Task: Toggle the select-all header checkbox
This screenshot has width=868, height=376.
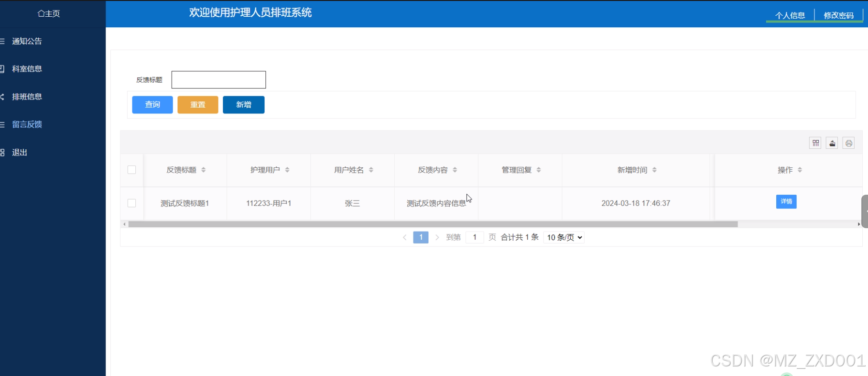Action: click(x=132, y=170)
